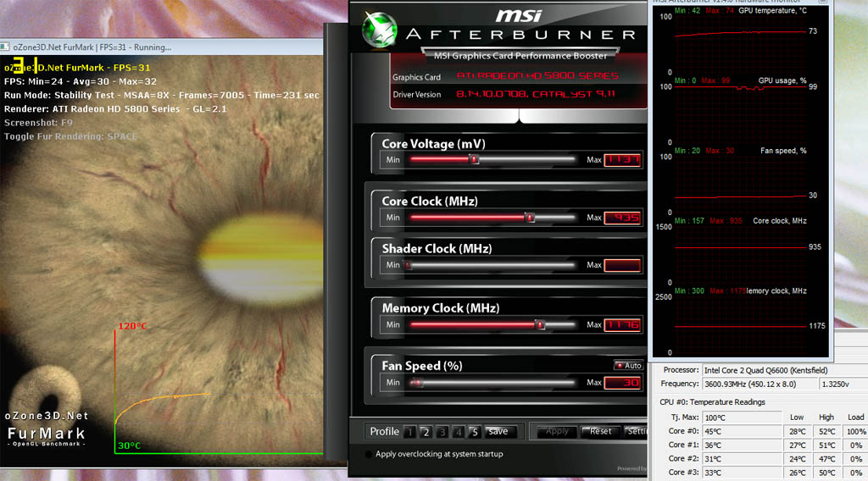Image resolution: width=868 pixels, height=481 pixels.
Task: Click the Memory Clock slider handle
Action: pyautogui.click(x=540, y=324)
